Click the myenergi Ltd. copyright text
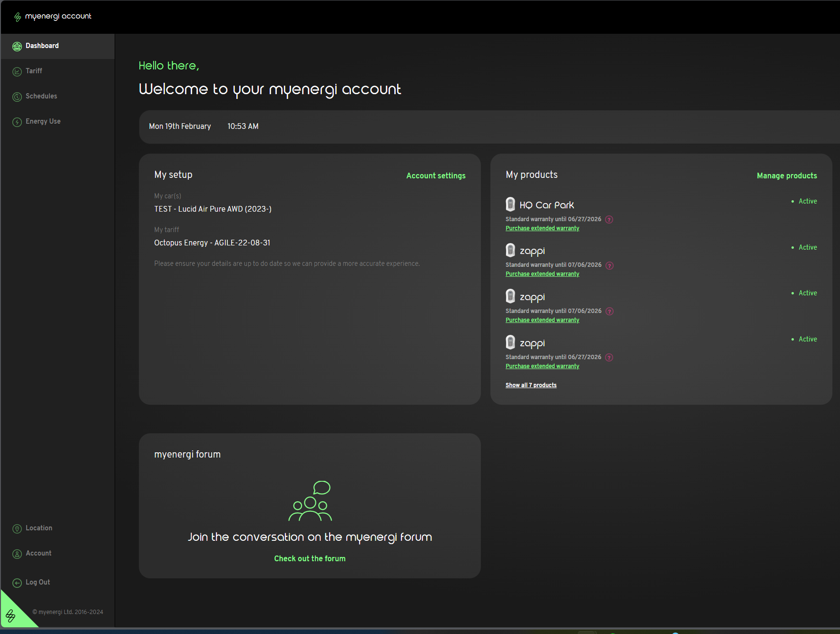Viewport: 840px width, 634px height. click(x=68, y=612)
